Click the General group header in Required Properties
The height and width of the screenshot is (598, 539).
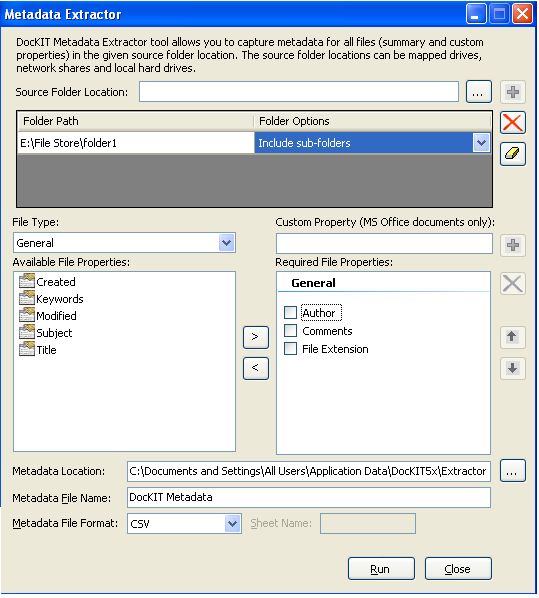coord(313,283)
